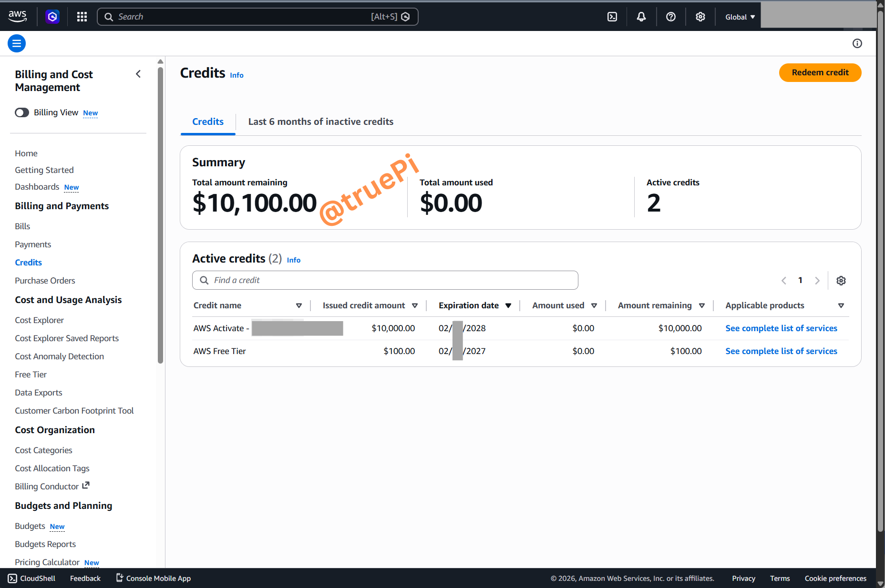
Task: Open Budgets in the sidebar
Action: [30, 526]
